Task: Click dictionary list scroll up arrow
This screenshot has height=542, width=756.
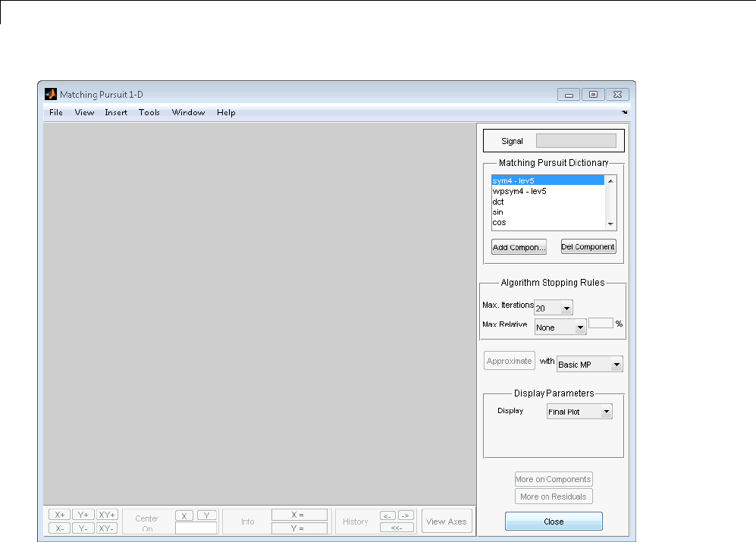Action: point(610,181)
